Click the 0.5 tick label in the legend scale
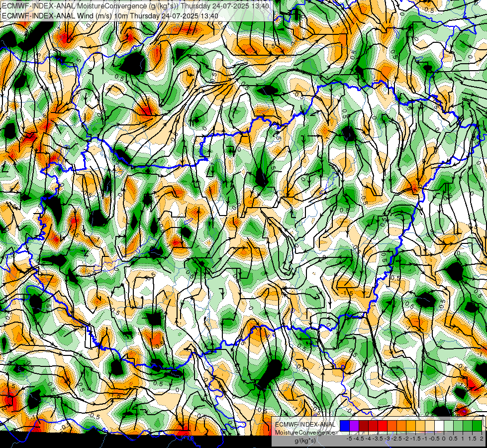This screenshot has height=448, width=487. point(453,439)
